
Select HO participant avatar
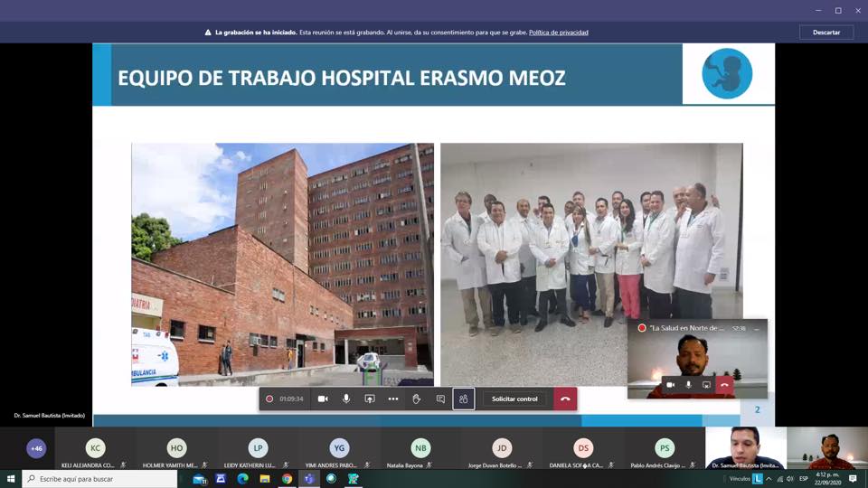pos(176,448)
